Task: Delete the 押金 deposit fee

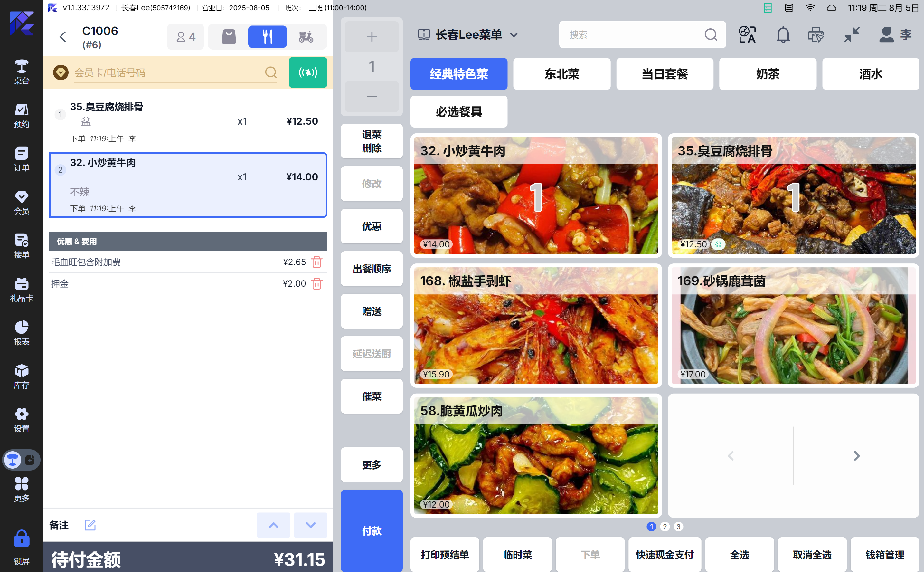Action: (x=317, y=283)
